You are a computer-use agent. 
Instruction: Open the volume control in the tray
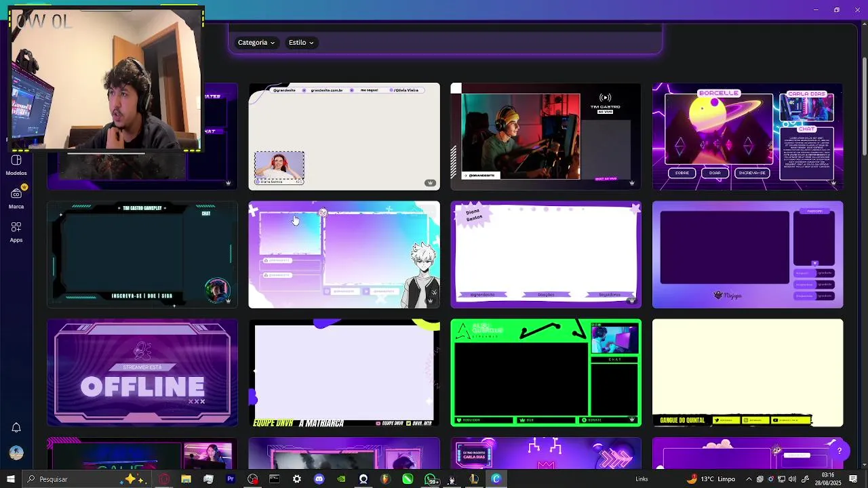click(792, 479)
